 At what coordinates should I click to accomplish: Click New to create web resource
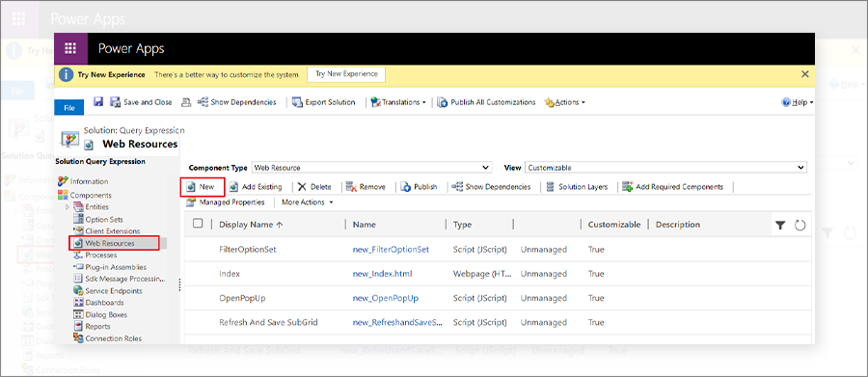point(203,187)
